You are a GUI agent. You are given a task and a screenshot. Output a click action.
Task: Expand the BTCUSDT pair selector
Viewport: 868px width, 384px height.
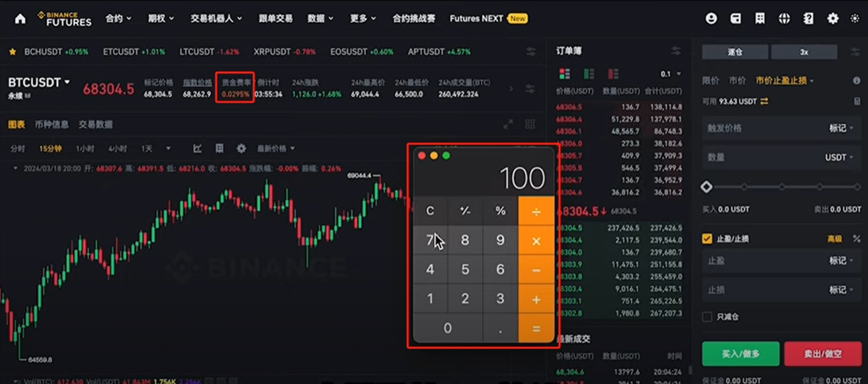point(40,82)
